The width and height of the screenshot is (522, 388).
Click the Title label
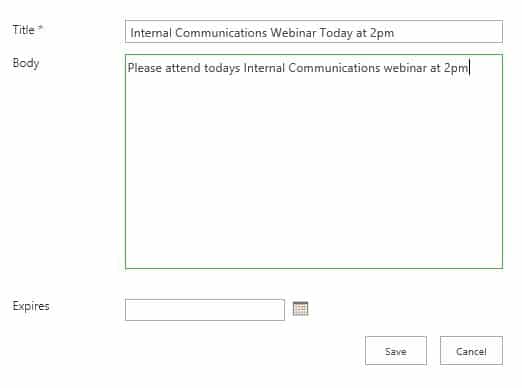[23, 30]
